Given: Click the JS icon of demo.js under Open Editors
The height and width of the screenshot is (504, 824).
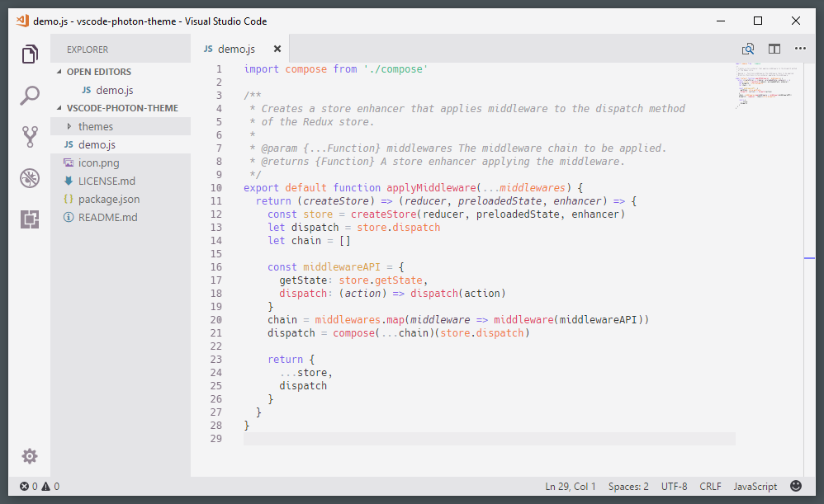Looking at the screenshot, I should click(x=87, y=90).
